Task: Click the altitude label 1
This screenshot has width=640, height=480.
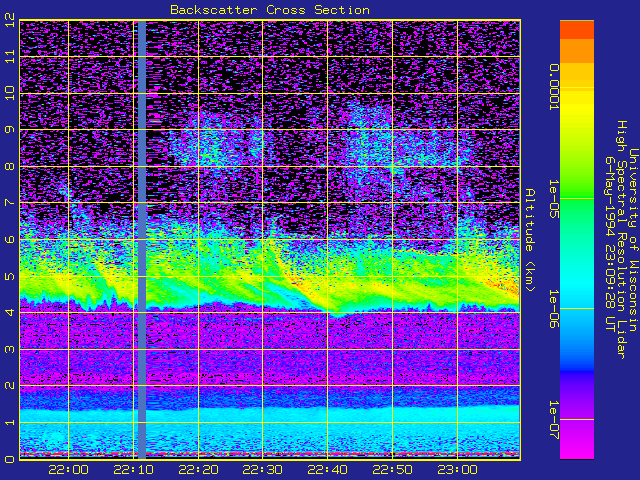Action: [10, 422]
